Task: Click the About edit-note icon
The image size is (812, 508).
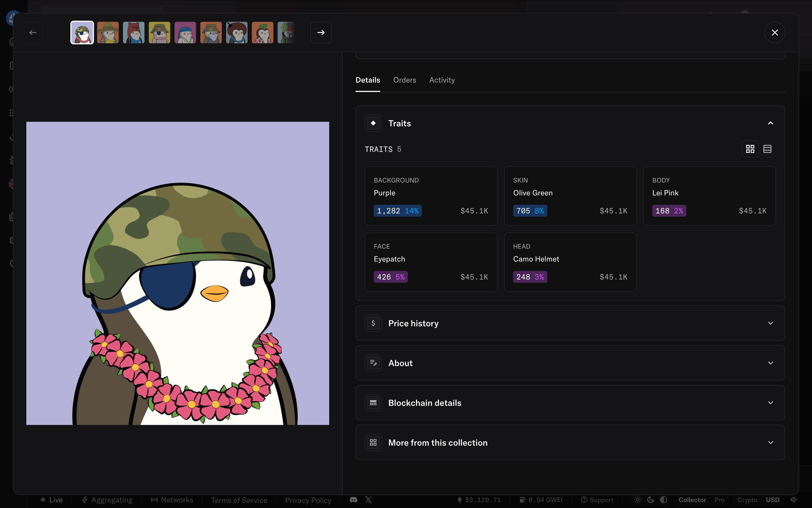Action: [373, 363]
